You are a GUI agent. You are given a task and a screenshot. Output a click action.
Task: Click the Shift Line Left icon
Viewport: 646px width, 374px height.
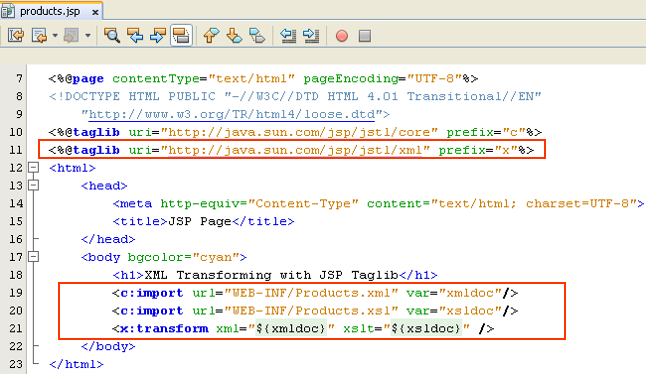coord(288,36)
